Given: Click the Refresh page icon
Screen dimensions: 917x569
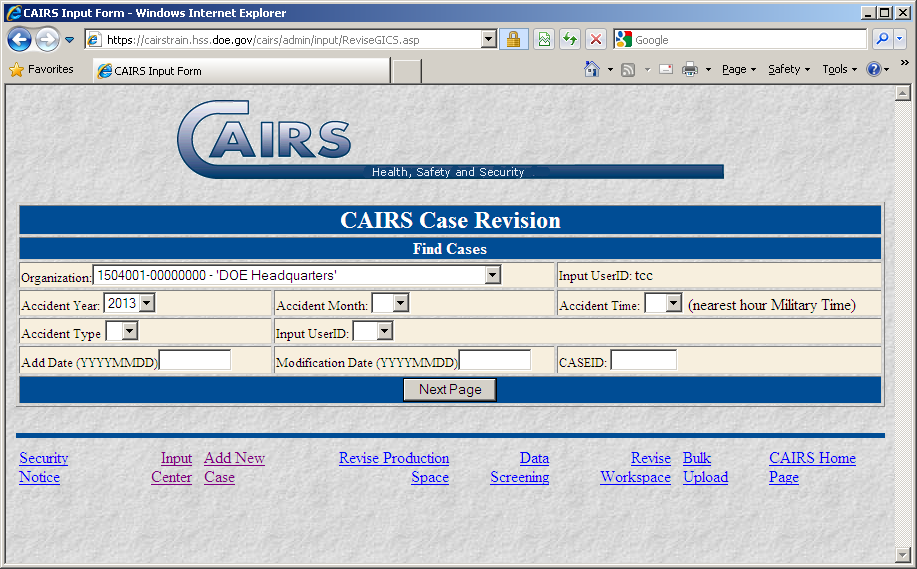Looking at the screenshot, I should click(569, 40).
